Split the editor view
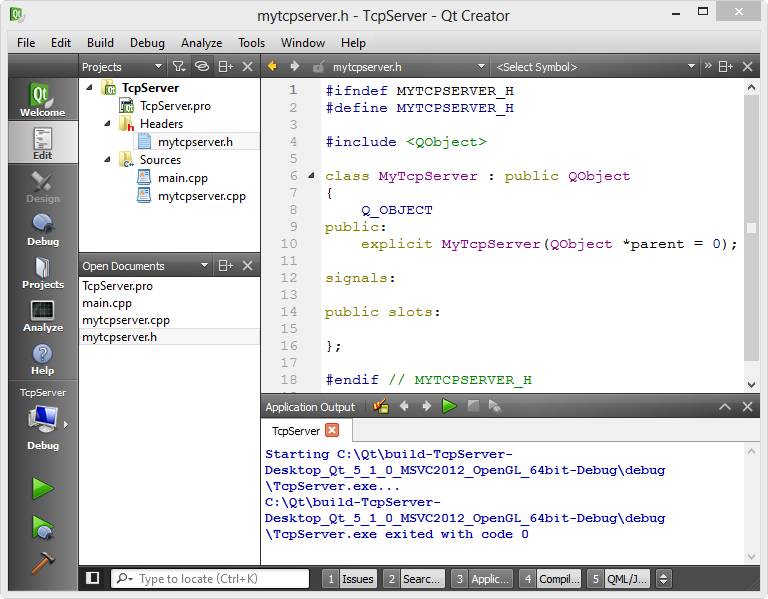This screenshot has width=768, height=599. [725, 66]
